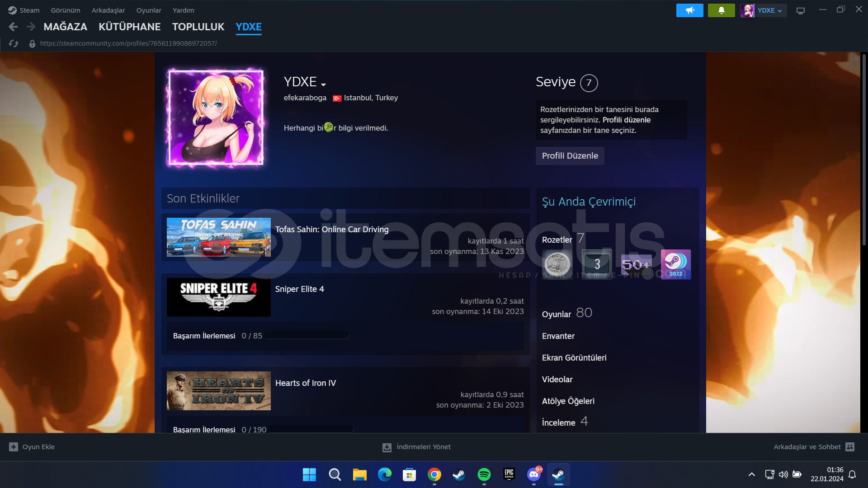Screen dimensions: 868x488
Task: Open Epic Games launcher in taskbar
Action: (509, 475)
